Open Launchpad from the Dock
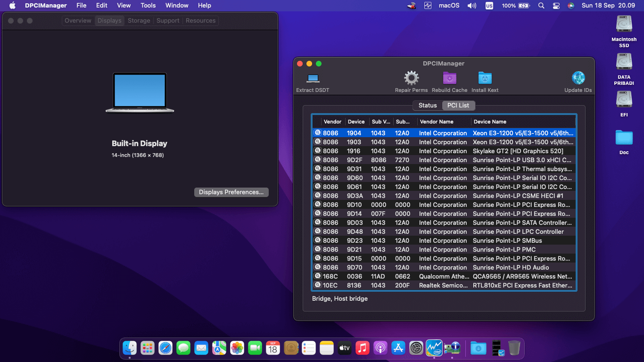The image size is (644, 362). coord(148,348)
